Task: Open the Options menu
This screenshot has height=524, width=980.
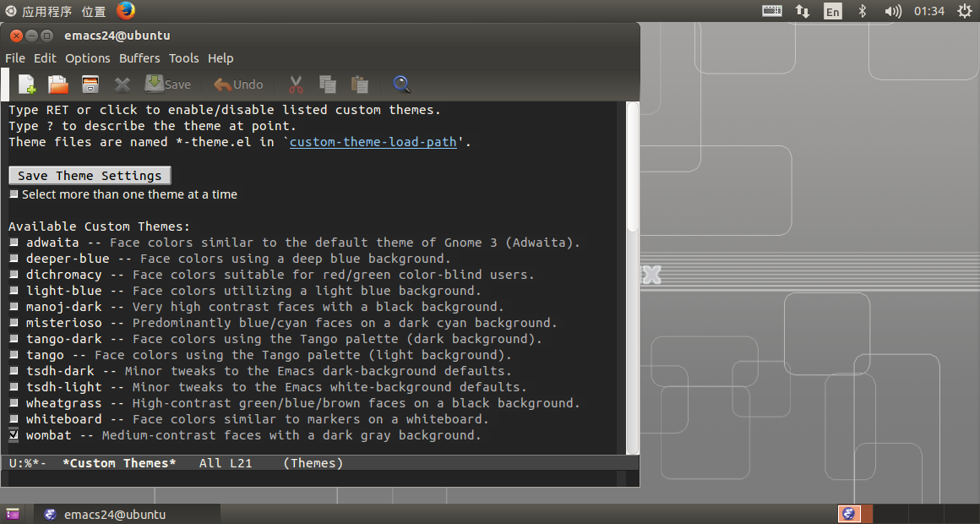Action: coord(88,58)
